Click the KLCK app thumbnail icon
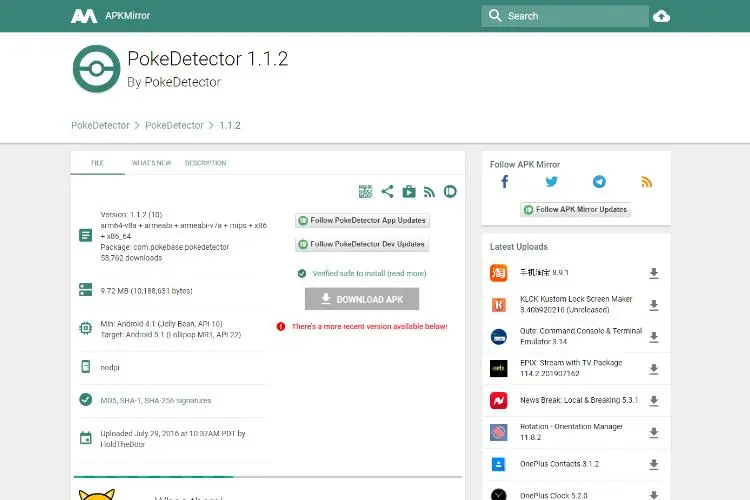Image resolution: width=750 pixels, height=500 pixels. click(x=498, y=305)
